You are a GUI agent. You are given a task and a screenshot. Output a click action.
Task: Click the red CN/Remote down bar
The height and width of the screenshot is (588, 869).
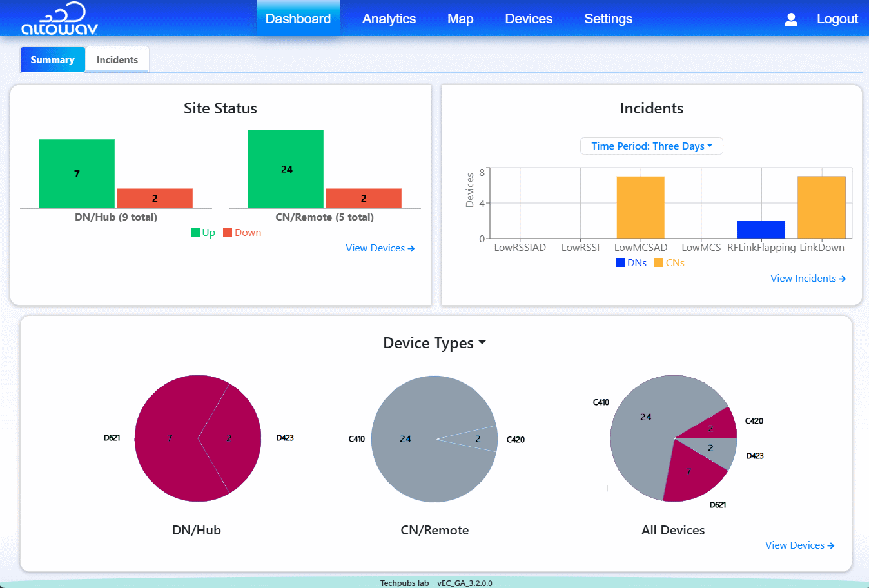tap(364, 198)
